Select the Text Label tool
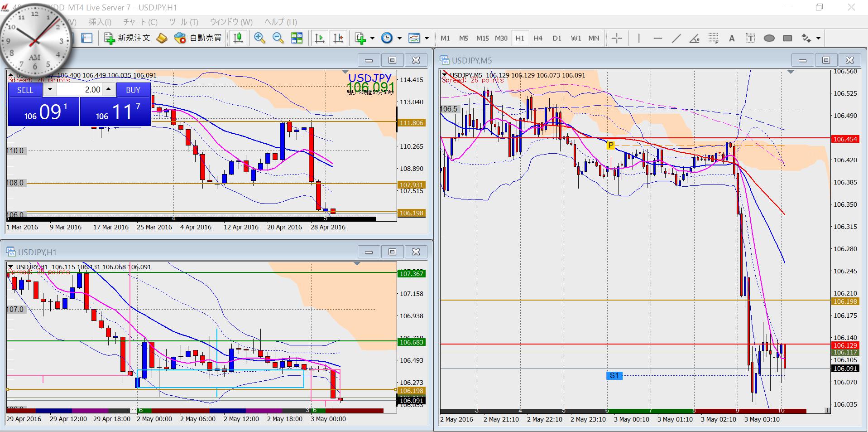 click(750, 38)
